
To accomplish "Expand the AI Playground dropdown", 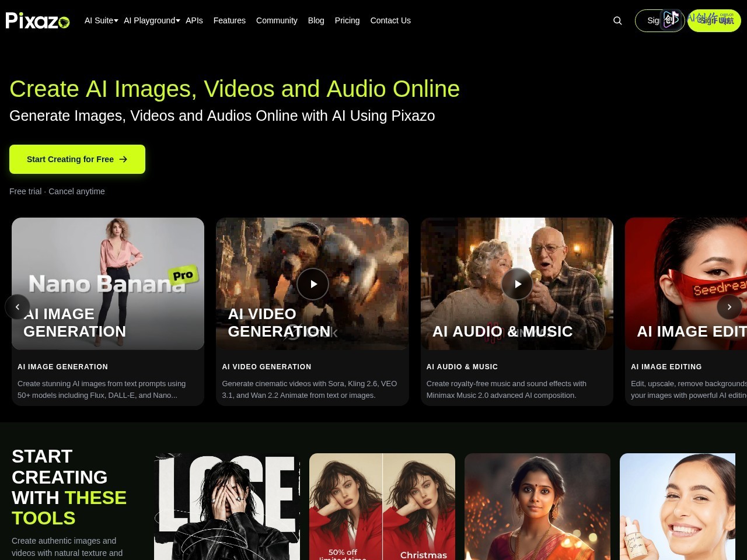I will point(152,20).
